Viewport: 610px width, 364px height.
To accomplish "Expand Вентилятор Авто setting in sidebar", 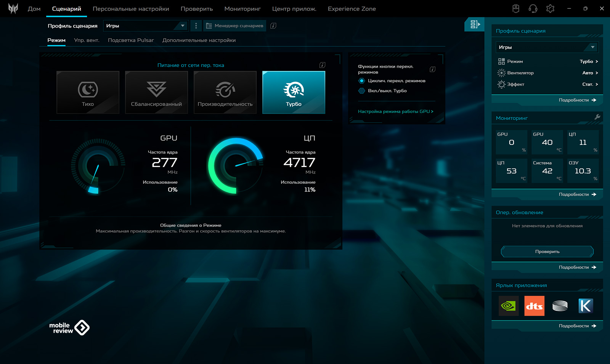I will click(x=589, y=73).
